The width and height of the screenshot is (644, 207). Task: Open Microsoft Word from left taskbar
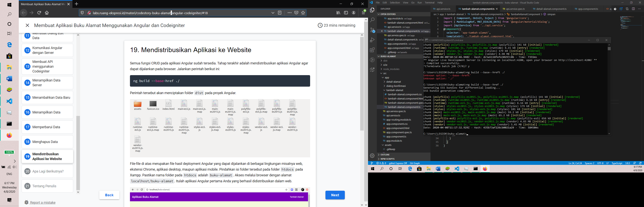(x=9, y=79)
